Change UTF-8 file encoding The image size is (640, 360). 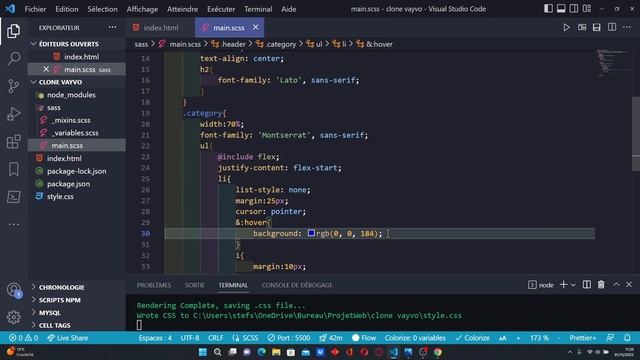(190, 338)
